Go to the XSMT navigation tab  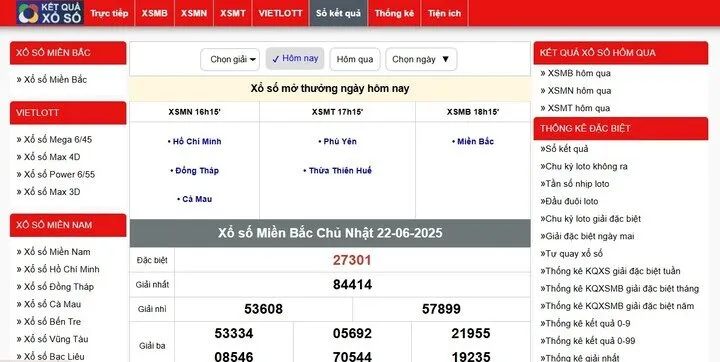[233, 13]
